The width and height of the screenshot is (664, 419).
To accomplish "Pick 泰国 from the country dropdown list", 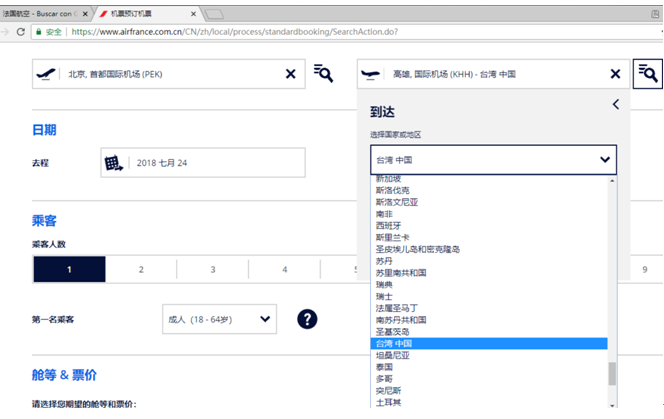I will point(385,367).
